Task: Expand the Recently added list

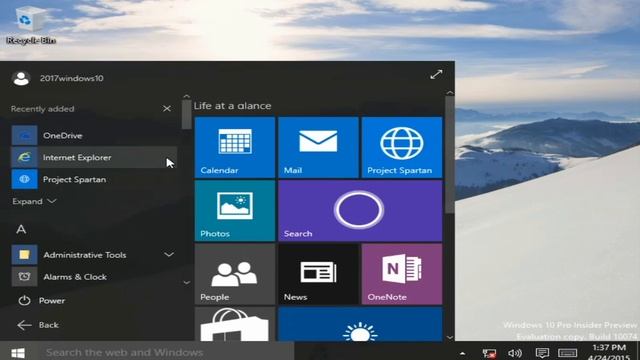Action: coord(34,201)
